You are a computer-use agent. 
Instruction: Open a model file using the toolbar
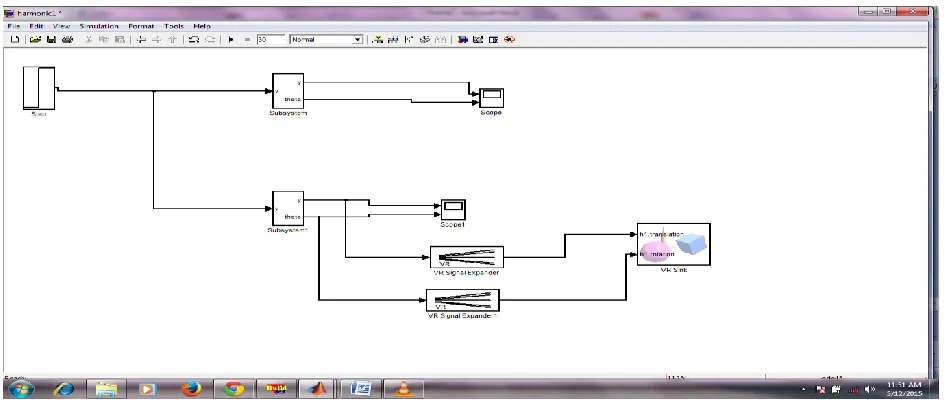pyautogui.click(x=35, y=40)
